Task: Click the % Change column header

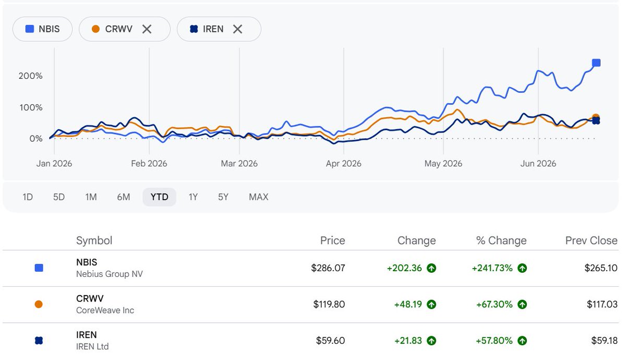Action: pos(501,240)
